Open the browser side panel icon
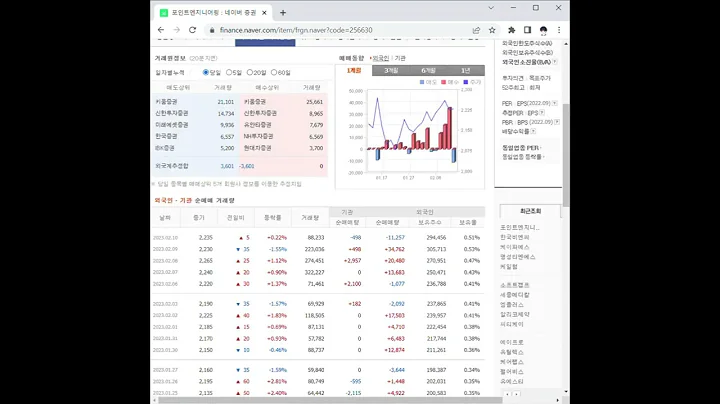The height and width of the screenshot is (404, 720). pyautogui.click(x=527, y=30)
